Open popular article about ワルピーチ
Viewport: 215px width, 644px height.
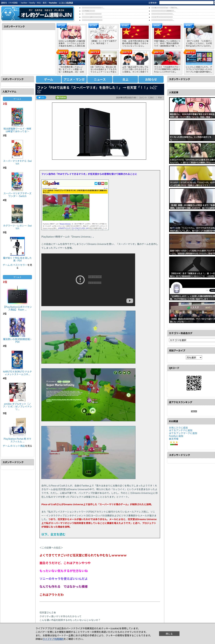pyautogui.click(x=192, y=176)
